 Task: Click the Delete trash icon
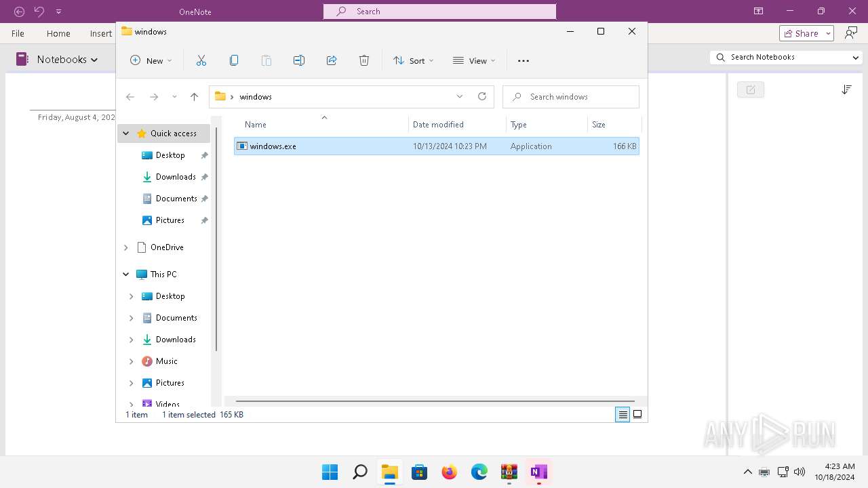364,60
